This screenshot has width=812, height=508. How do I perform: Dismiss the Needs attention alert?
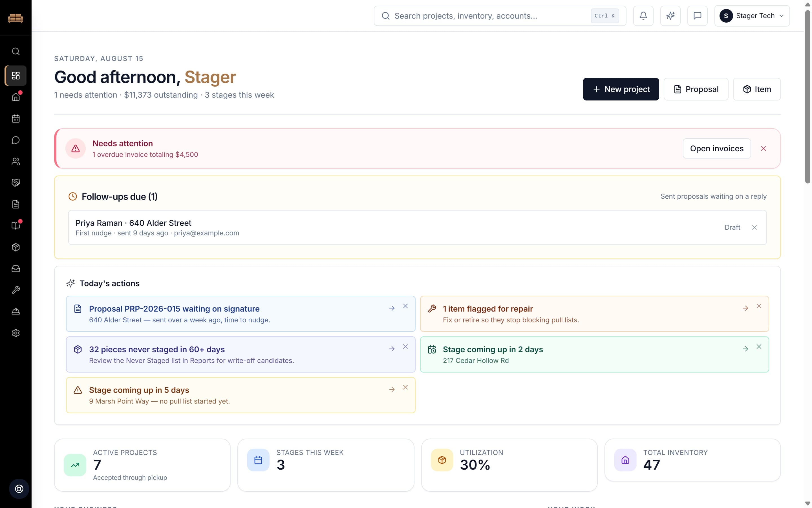click(763, 148)
